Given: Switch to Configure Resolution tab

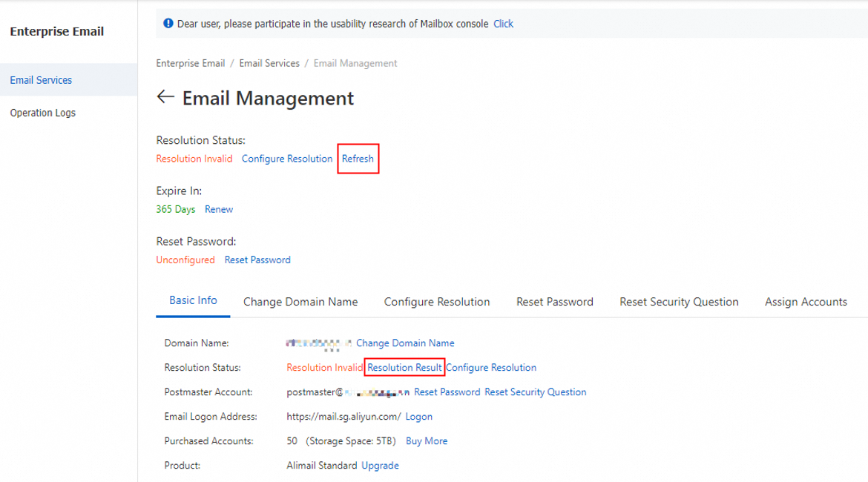Looking at the screenshot, I should click(437, 302).
